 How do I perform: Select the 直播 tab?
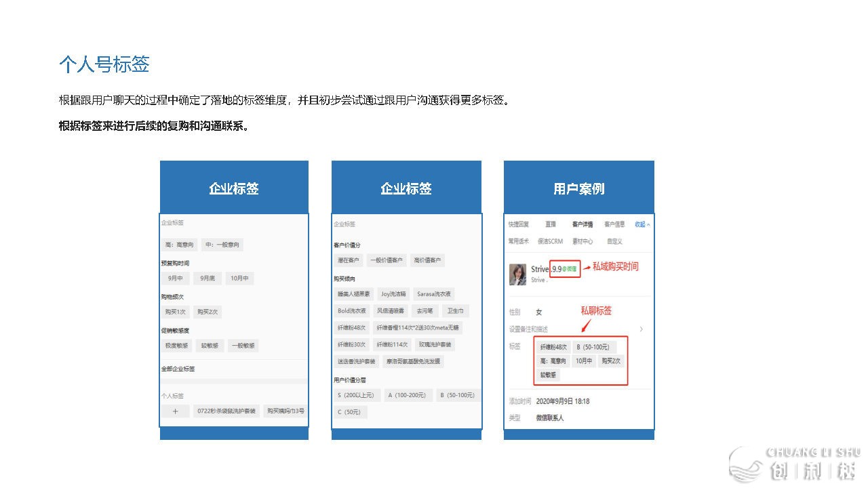click(551, 224)
